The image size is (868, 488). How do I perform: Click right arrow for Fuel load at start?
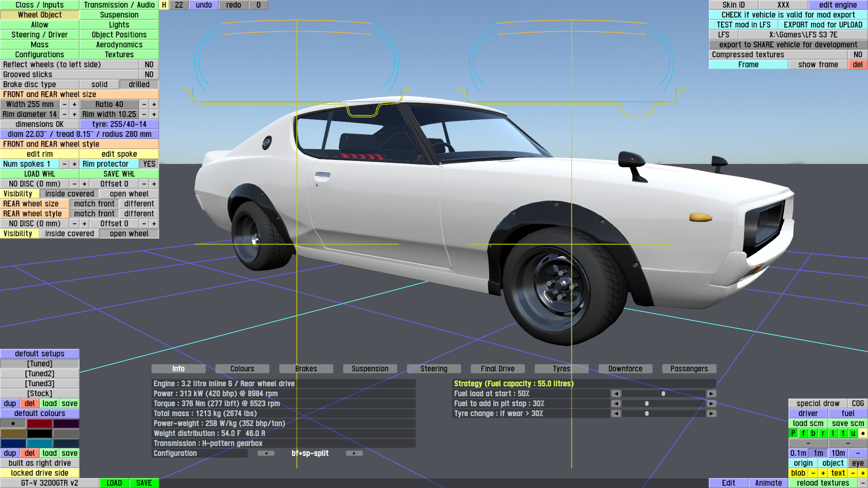(712, 394)
